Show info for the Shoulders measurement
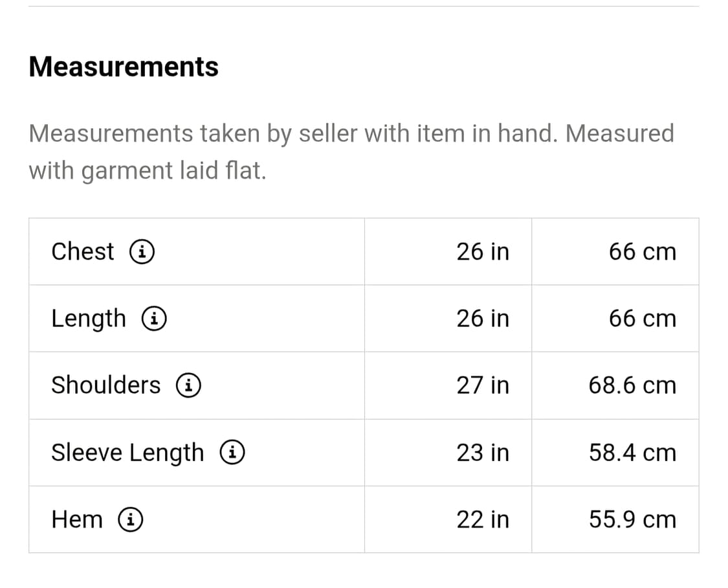 (x=188, y=385)
